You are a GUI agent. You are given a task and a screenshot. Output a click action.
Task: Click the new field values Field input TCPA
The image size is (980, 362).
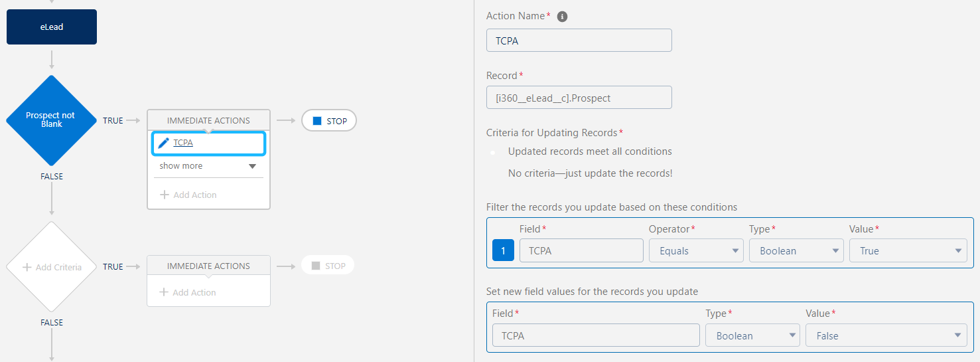596,335
